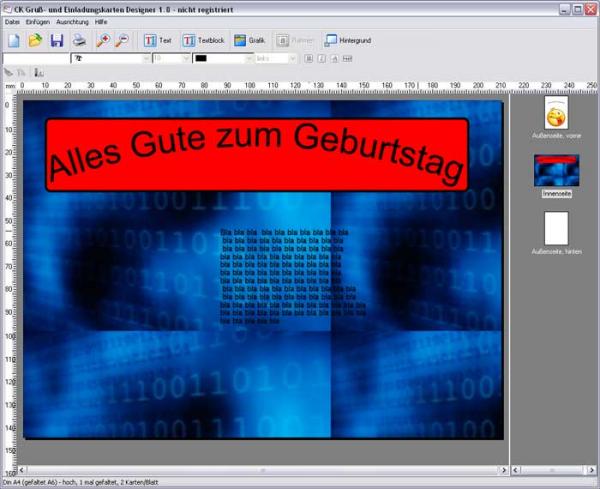The image size is (600, 489).
Task: Insert a Textblock from the toolbar
Action: (204, 41)
